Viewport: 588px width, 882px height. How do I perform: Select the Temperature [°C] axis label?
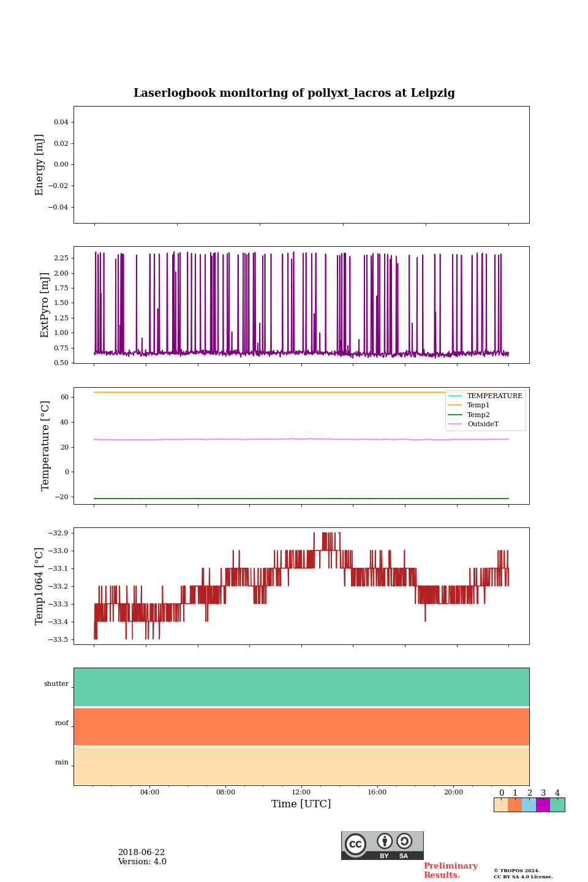pyautogui.click(x=45, y=445)
